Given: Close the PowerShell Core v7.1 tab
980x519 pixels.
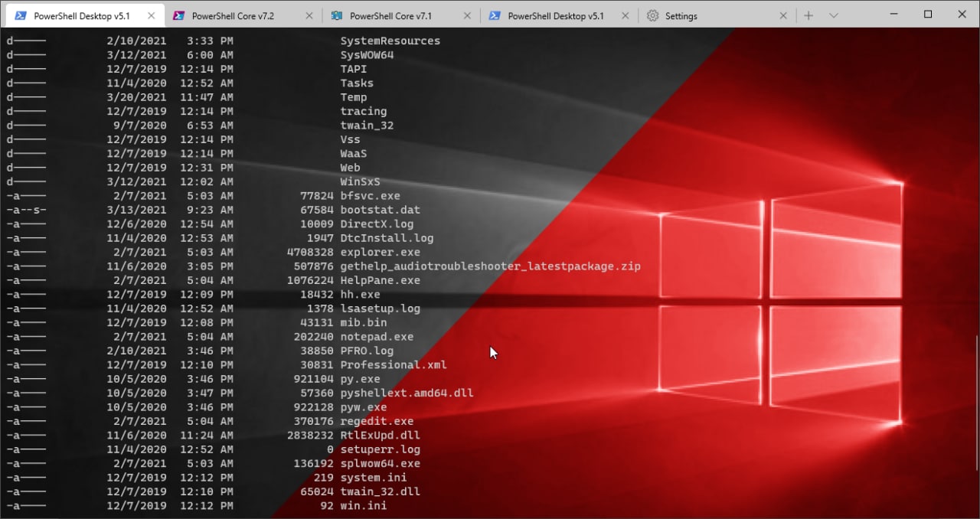Looking at the screenshot, I should pos(466,16).
